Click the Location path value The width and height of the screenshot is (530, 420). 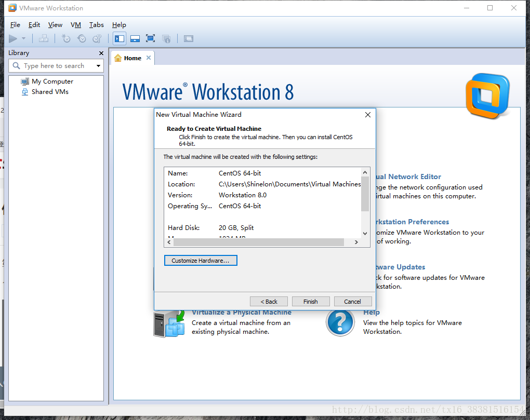point(289,184)
